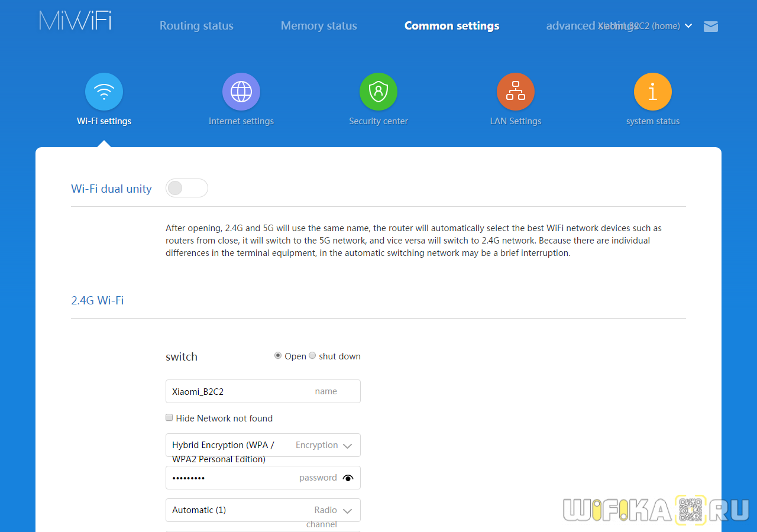The height and width of the screenshot is (532, 757).
Task: Click the Wi-Fi settings label
Action: coord(104,121)
